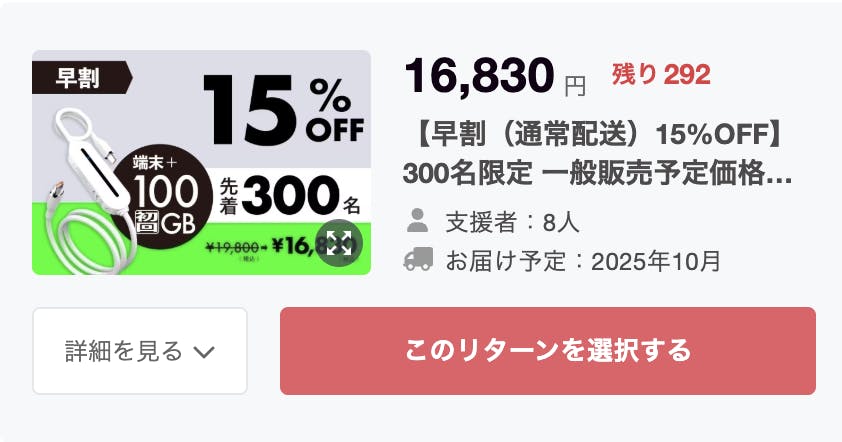
Task: Click the truncated 300名限定 一般販売予定価格 line
Action: 584,172
